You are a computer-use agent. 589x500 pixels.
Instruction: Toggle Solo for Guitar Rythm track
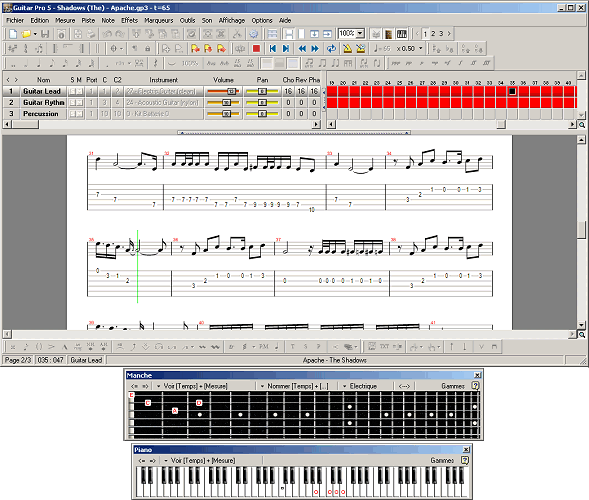(x=73, y=103)
